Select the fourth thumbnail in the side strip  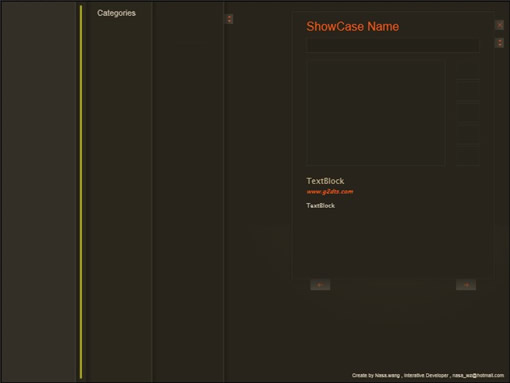468,134
